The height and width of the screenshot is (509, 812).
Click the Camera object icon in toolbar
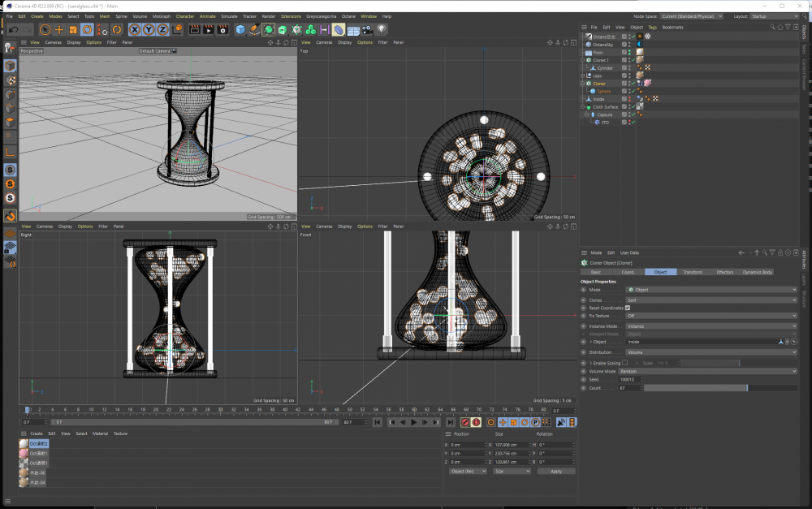pos(367,29)
